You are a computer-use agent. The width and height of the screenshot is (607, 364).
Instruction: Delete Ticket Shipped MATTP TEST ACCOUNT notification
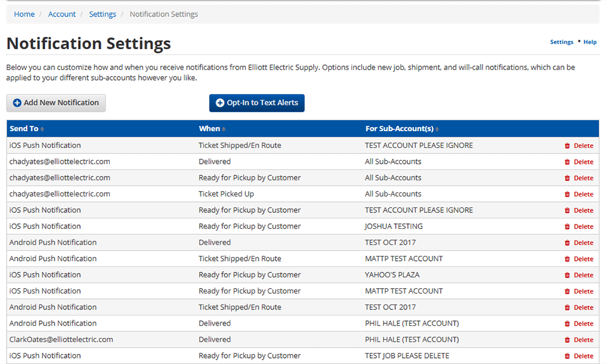pyautogui.click(x=579, y=259)
